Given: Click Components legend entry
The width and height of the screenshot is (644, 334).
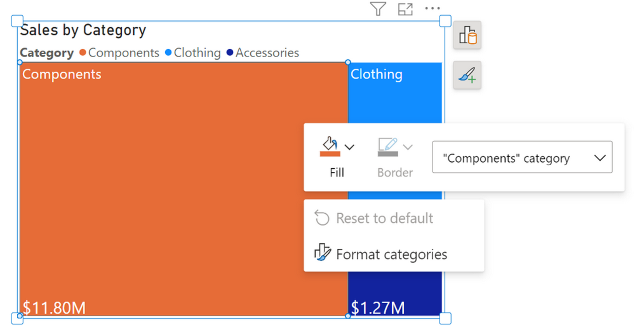Looking at the screenshot, I should [119, 53].
